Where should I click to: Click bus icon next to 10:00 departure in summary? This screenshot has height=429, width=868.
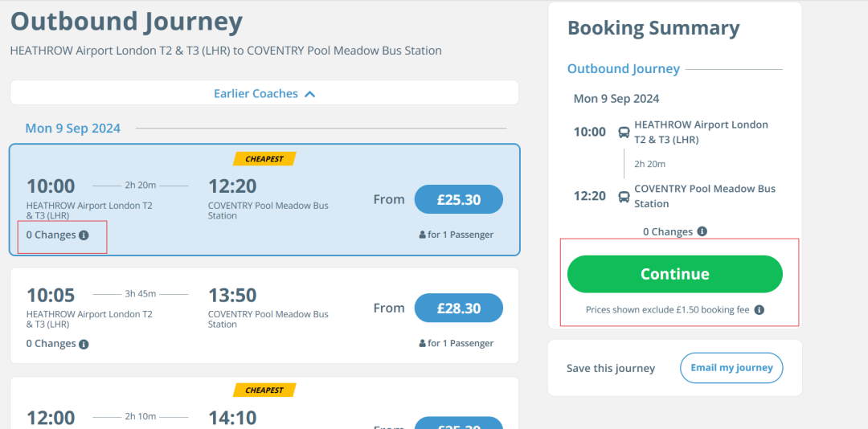coord(624,133)
